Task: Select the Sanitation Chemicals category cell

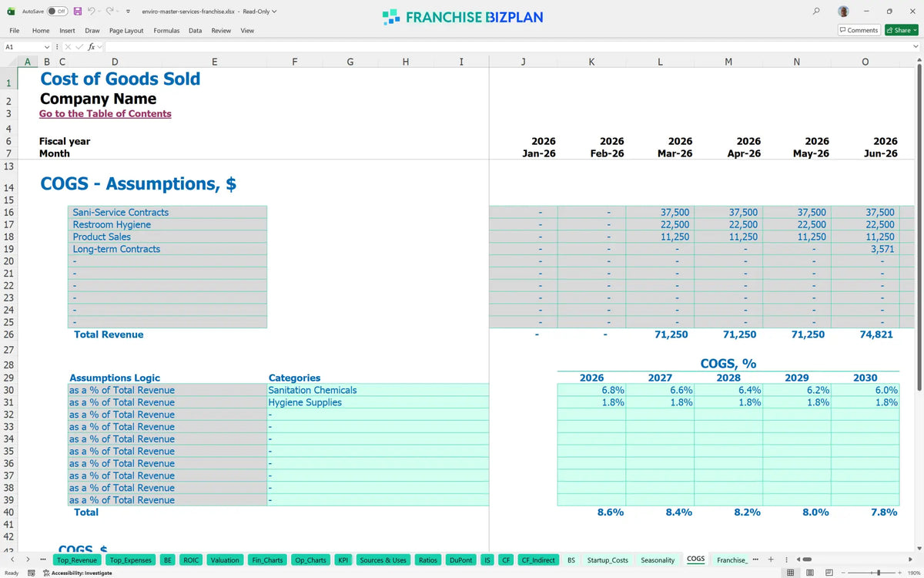Action: 378,390
